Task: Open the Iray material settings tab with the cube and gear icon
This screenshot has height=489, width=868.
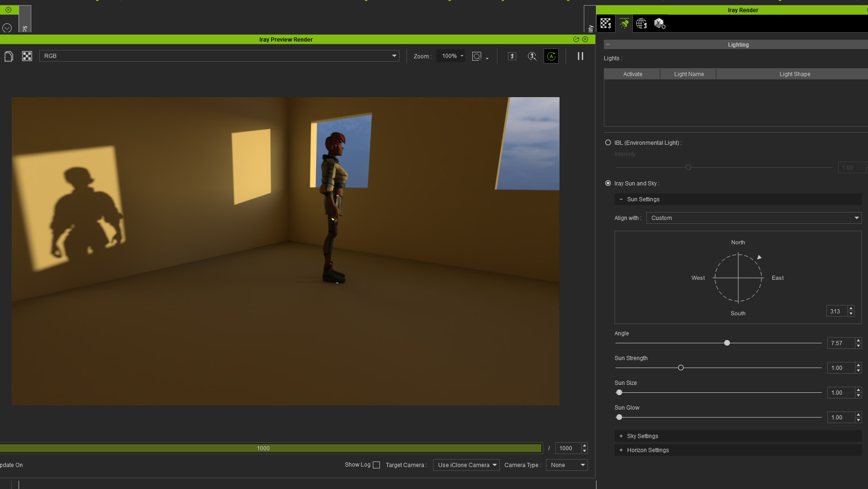Action: pyautogui.click(x=659, y=23)
